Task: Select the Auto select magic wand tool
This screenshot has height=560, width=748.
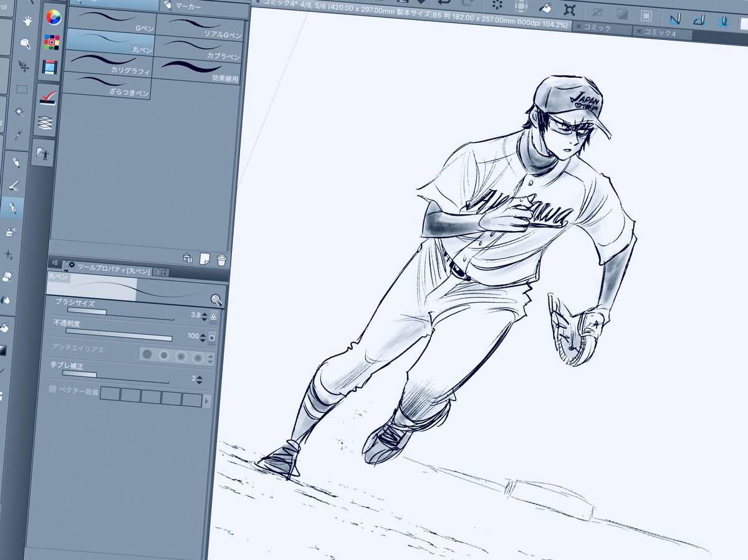Action: [x=21, y=112]
